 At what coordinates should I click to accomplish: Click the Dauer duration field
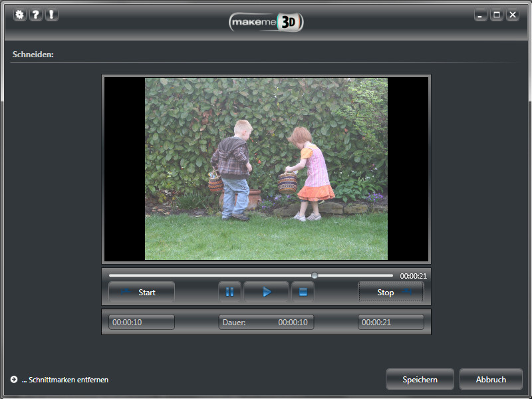tap(266, 322)
